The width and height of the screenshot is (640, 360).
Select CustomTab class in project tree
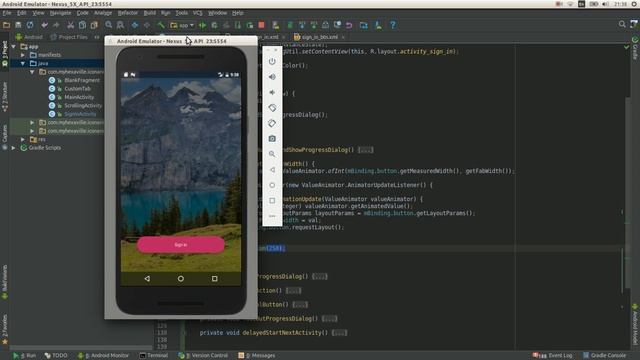point(78,89)
